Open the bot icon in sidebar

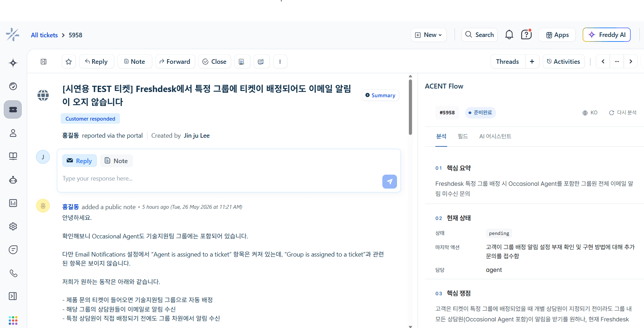tap(13, 180)
